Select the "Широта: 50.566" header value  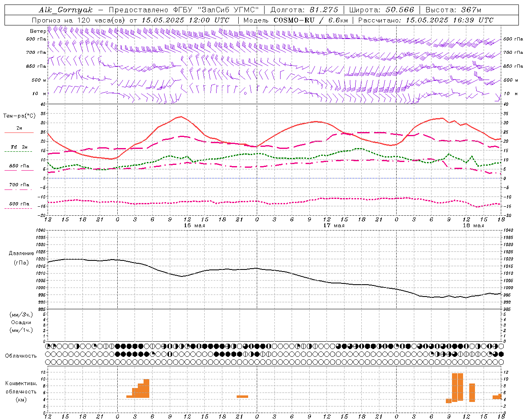tap(382, 10)
